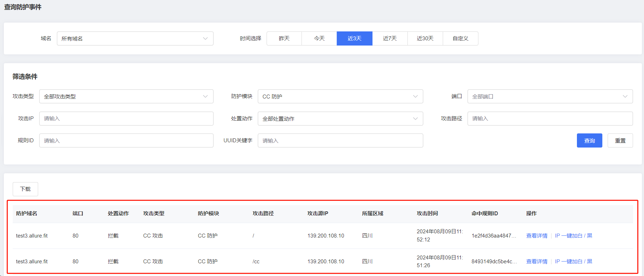Choose the 自定义 custom time range
Image resolution: width=644 pixels, height=276 pixels.
pos(460,38)
